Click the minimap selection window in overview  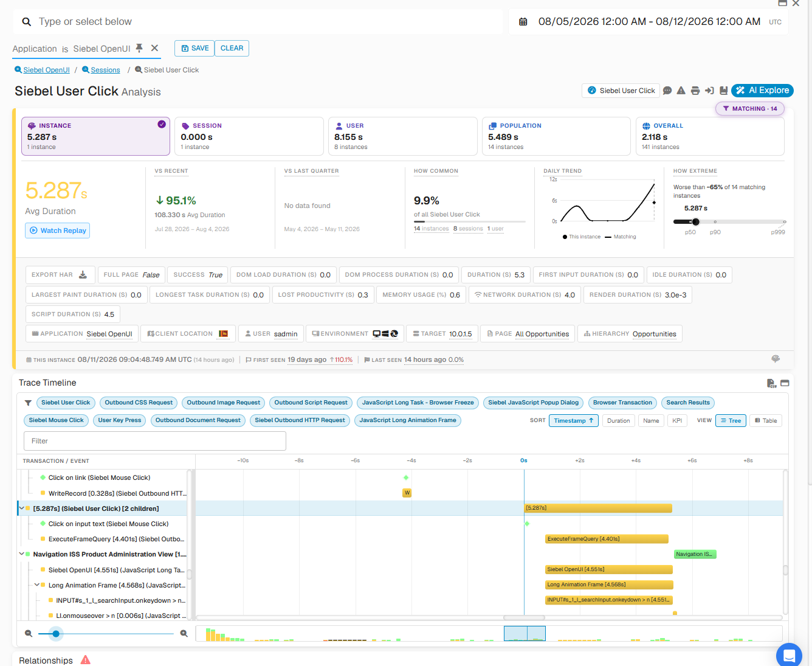pos(525,633)
